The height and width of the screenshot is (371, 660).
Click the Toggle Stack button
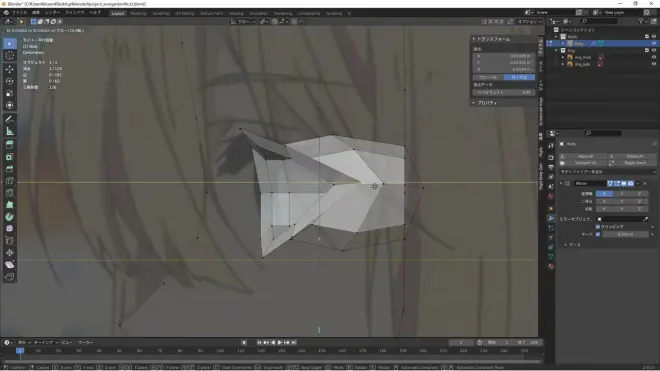tap(632, 163)
